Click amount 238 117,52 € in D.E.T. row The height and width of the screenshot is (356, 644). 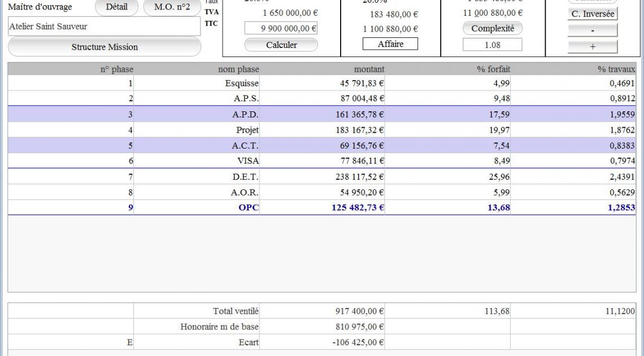coord(360,176)
